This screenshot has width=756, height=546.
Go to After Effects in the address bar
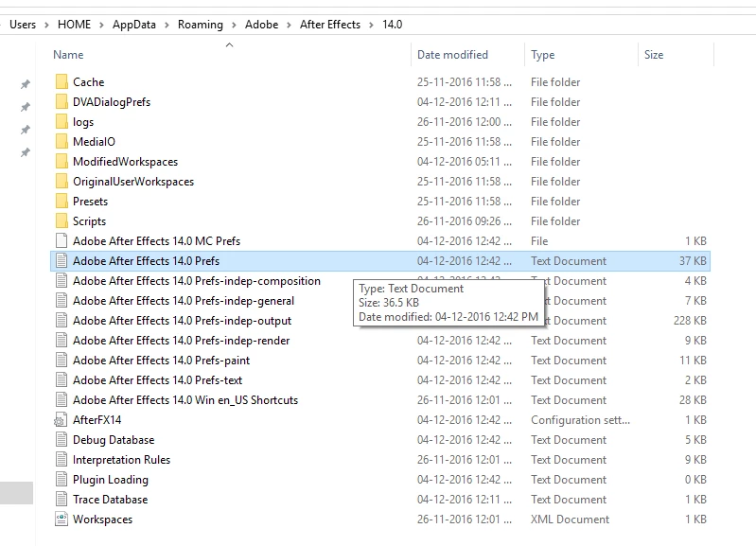pos(330,25)
